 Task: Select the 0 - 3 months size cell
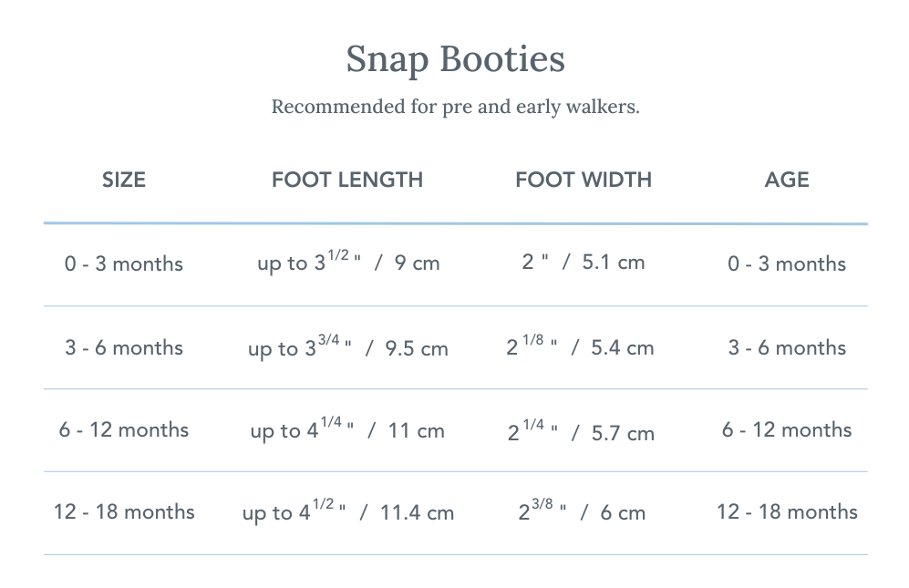click(124, 264)
